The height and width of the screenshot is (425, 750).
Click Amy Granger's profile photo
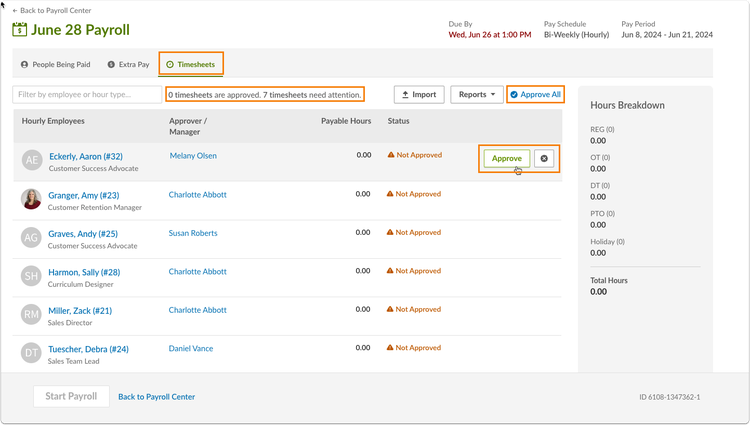(31, 198)
